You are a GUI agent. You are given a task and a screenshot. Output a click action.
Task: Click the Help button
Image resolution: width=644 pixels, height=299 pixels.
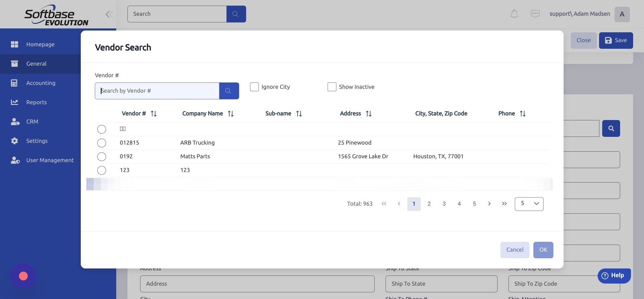614,276
